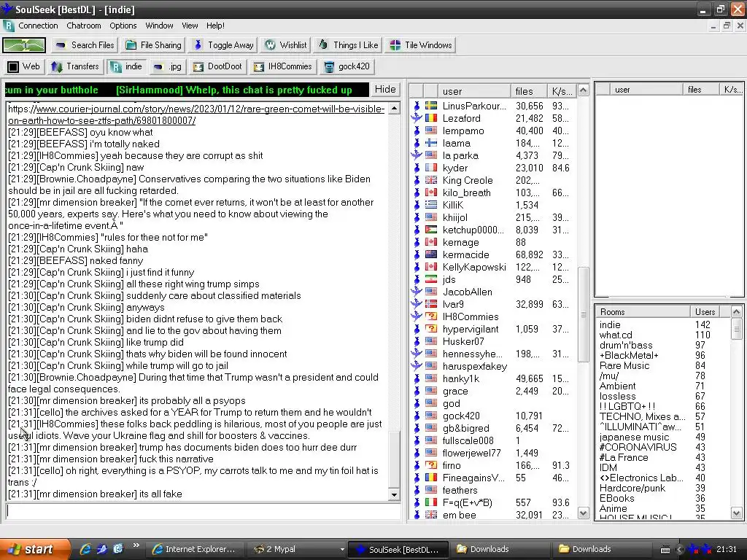The image size is (747, 560).
Task: Click the Italy flag beside F=q(E+v*B)
Action: tap(430, 502)
